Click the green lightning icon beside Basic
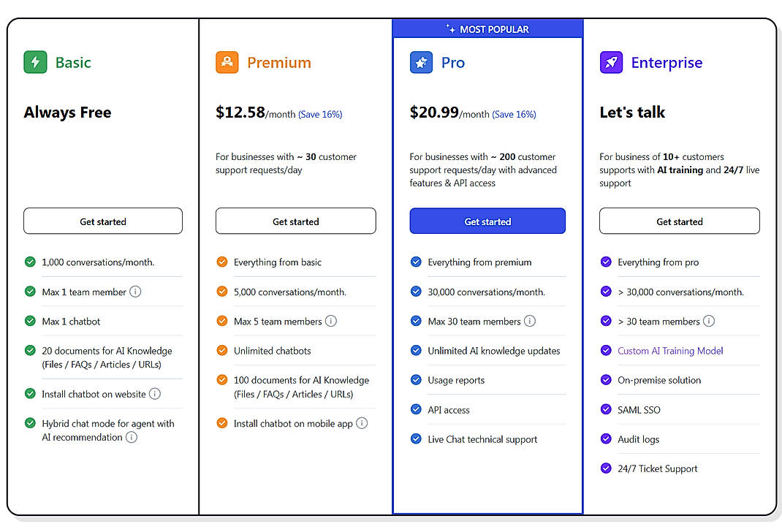This screenshot has width=782, height=532. pyautogui.click(x=35, y=62)
